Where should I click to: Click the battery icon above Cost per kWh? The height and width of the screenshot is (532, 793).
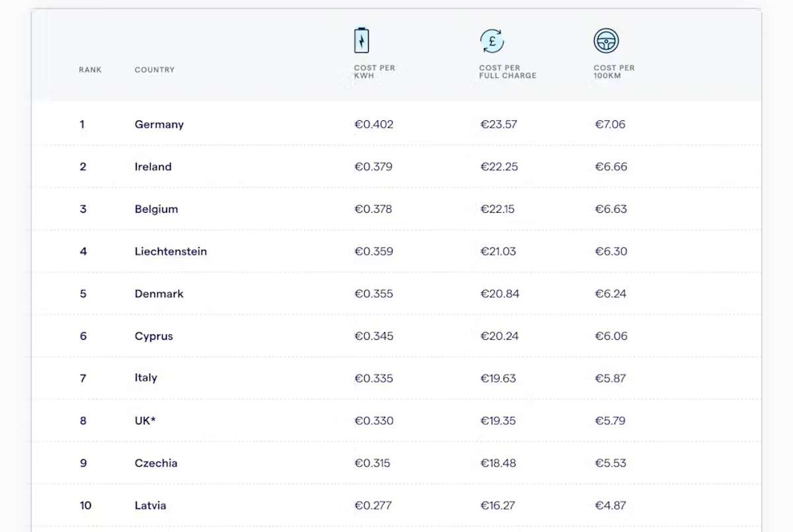point(361,40)
